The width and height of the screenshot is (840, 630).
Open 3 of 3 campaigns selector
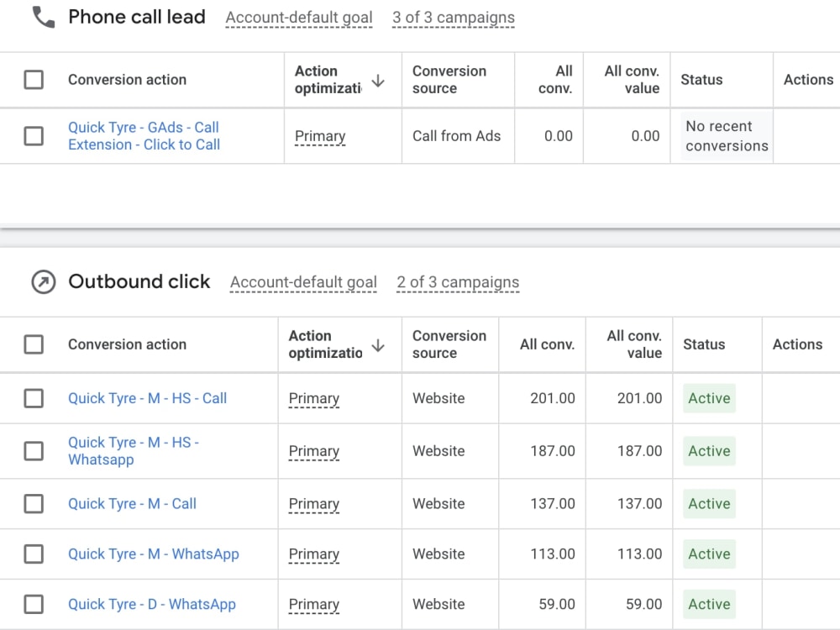454,18
